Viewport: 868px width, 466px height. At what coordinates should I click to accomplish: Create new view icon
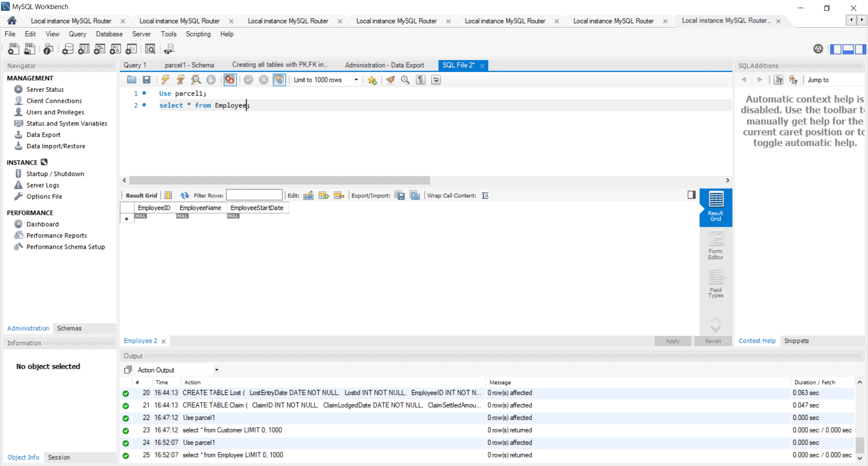click(99, 49)
